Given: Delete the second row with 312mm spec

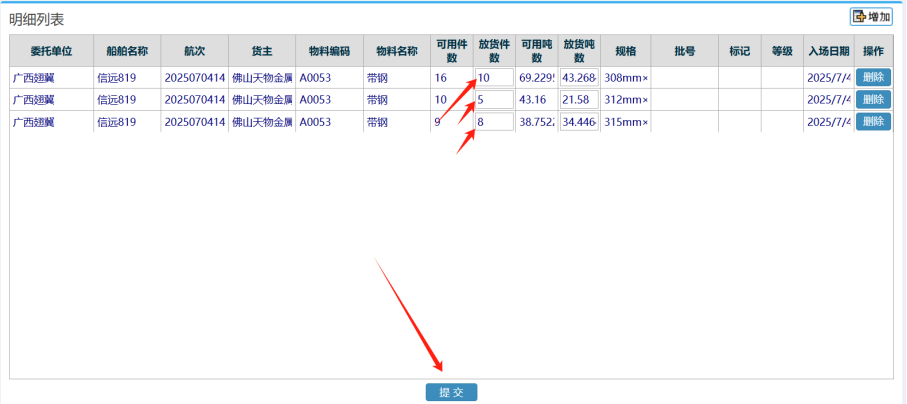Looking at the screenshot, I should [x=872, y=99].
